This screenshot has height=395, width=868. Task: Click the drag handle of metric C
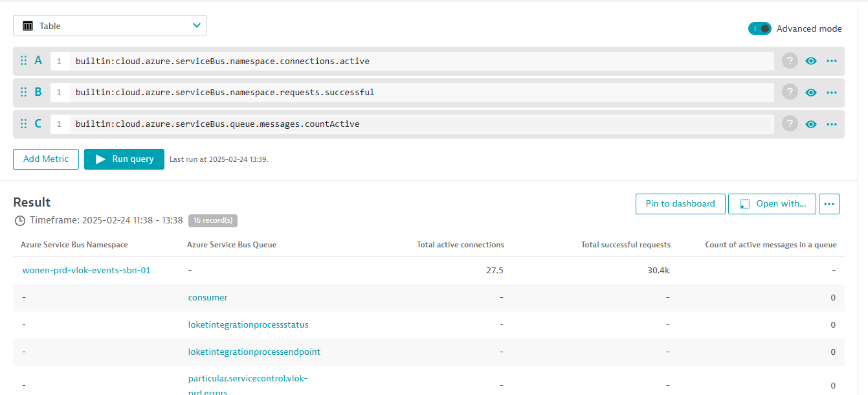tap(23, 124)
